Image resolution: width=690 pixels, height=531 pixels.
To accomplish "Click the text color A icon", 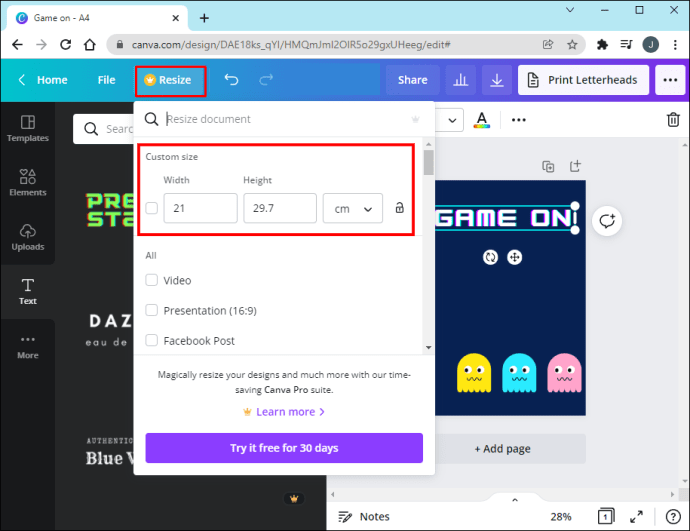I will [482, 120].
